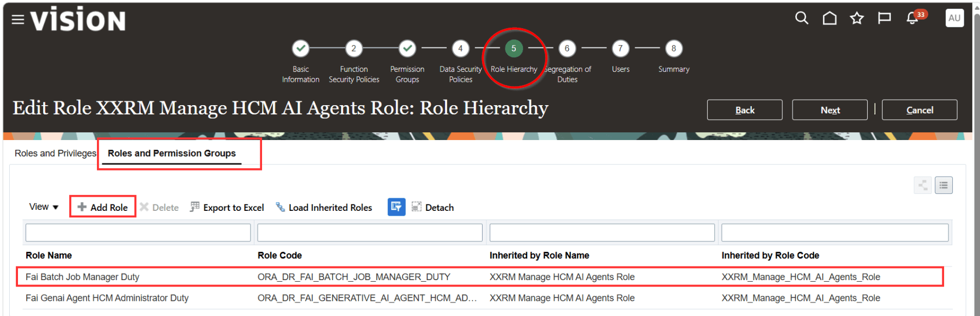Viewport: 980px width, 316px height.
Task: Click the Role Name filter field
Action: (138, 233)
